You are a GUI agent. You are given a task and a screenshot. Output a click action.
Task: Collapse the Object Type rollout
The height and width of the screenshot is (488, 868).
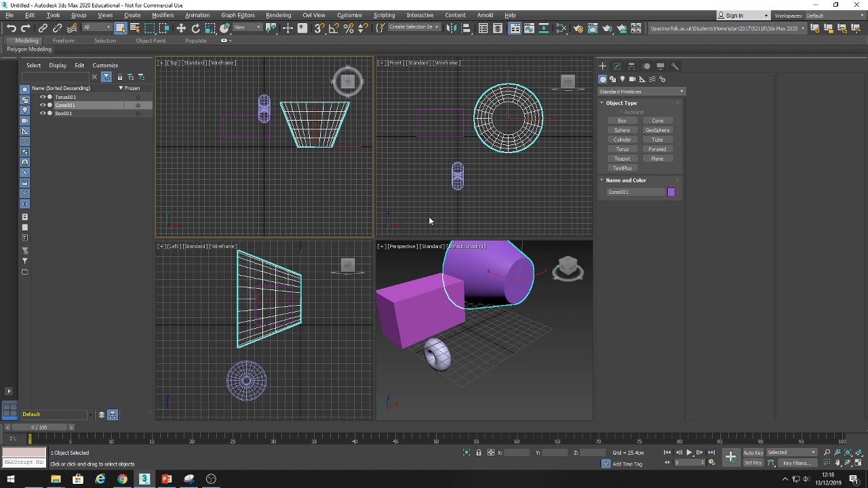point(621,103)
